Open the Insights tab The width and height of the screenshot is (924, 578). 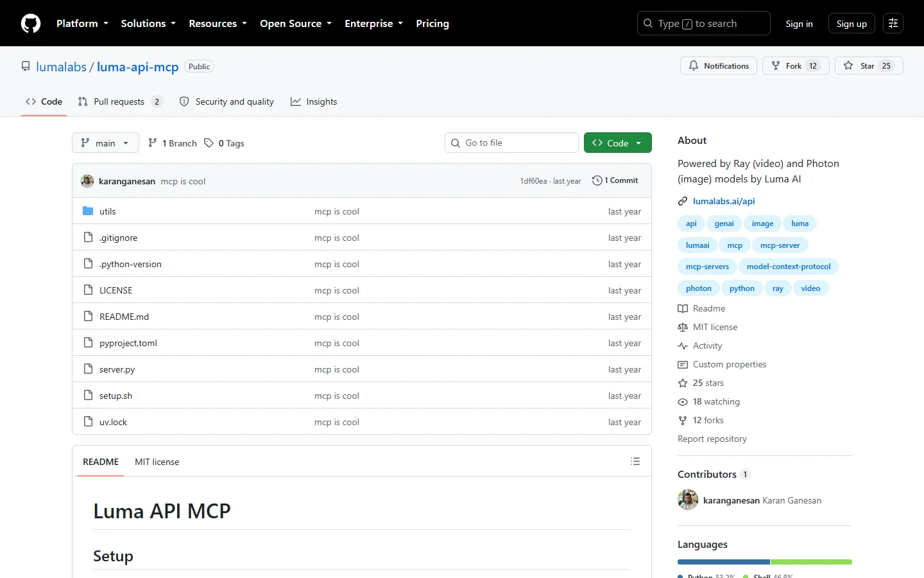pyautogui.click(x=314, y=101)
